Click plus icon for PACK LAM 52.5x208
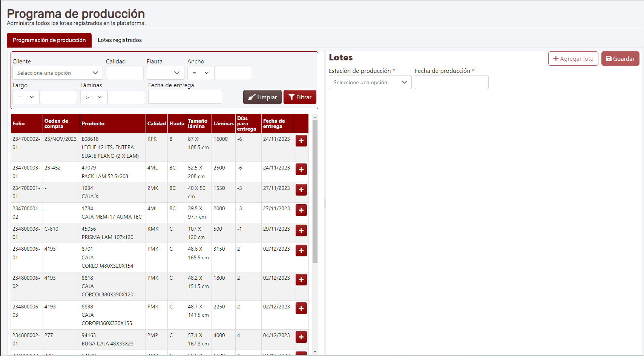The width and height of the screenshot is (644, 356). [x=301, y=170]
